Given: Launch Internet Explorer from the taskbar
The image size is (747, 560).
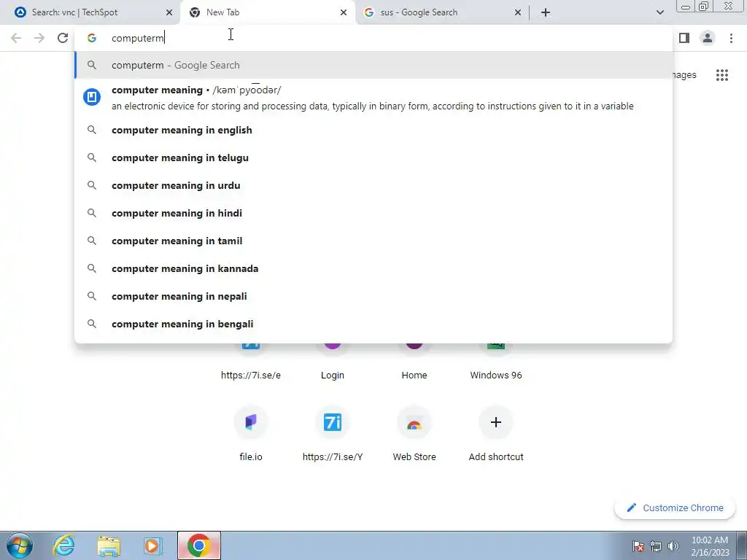Looking at the screenshot, I should (x=64, y=545).
